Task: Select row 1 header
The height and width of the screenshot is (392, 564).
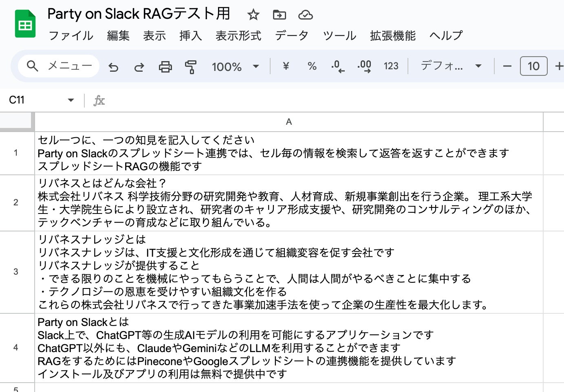Action: [x=16, y=153]
